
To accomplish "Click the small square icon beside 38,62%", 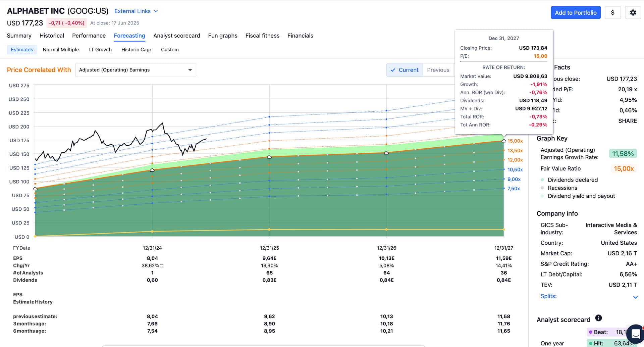I will coord(162,265).
